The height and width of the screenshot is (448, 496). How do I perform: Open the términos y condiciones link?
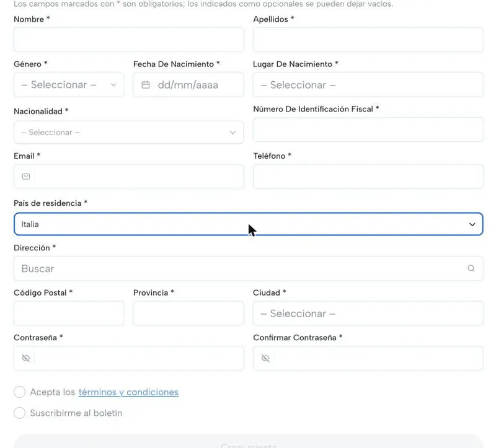[x=128, y=392]
